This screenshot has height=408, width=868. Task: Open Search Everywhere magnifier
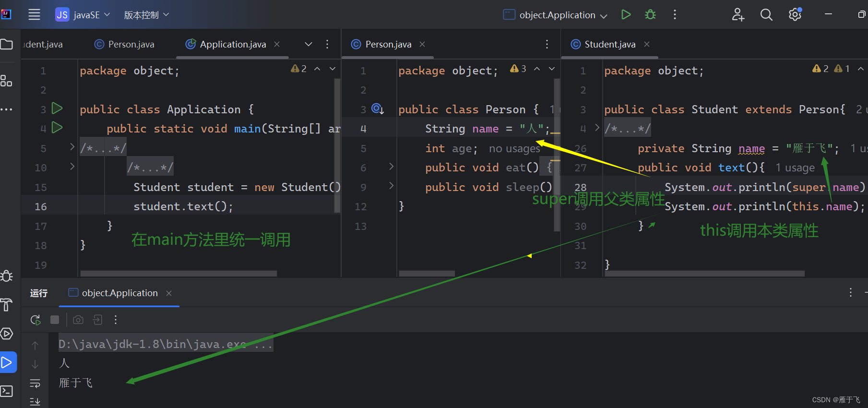point(766,15)
